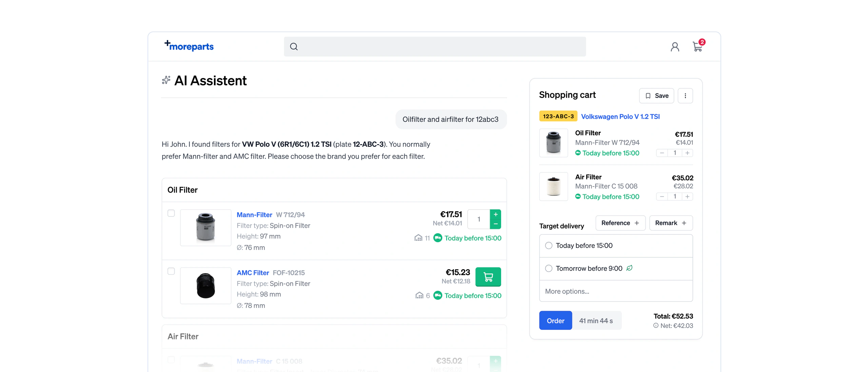Click stock warehouse icon for AMC Filter
Image resolution: width=868 pixels, height=372 pixels.
(x=419, y=296)
